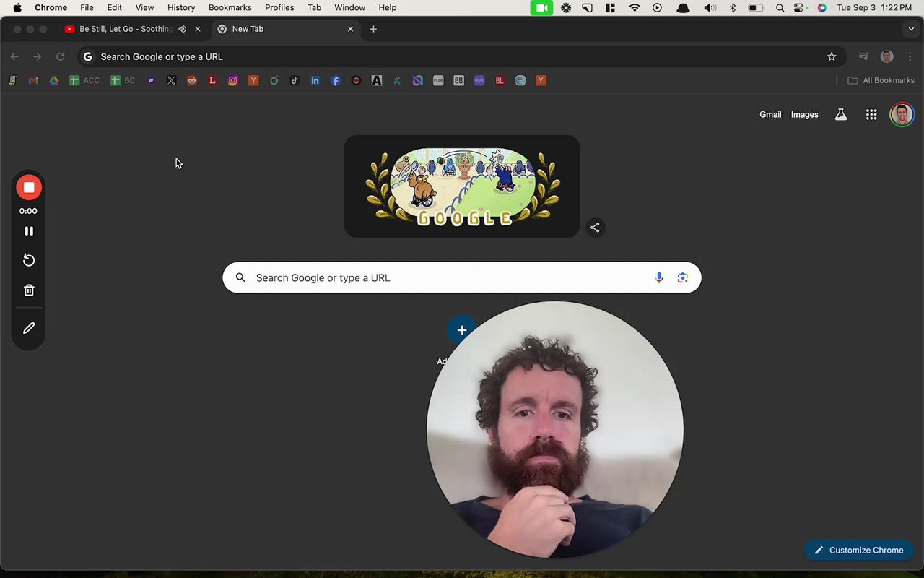Screen dimensions: 924x578
Task: Open the Chrome profile avatar in toolbar
Action: [887, 56]
